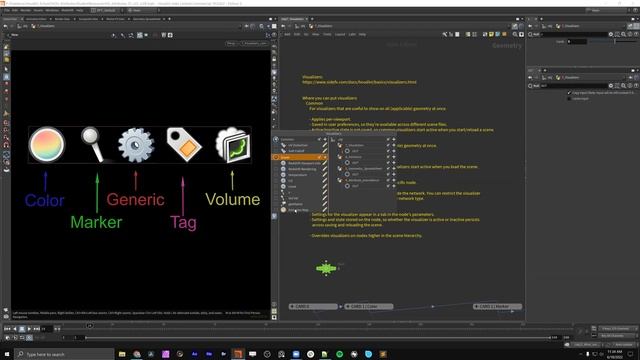Click the CARD 0 network box label
640x360 pixels.
click(313, 306)
